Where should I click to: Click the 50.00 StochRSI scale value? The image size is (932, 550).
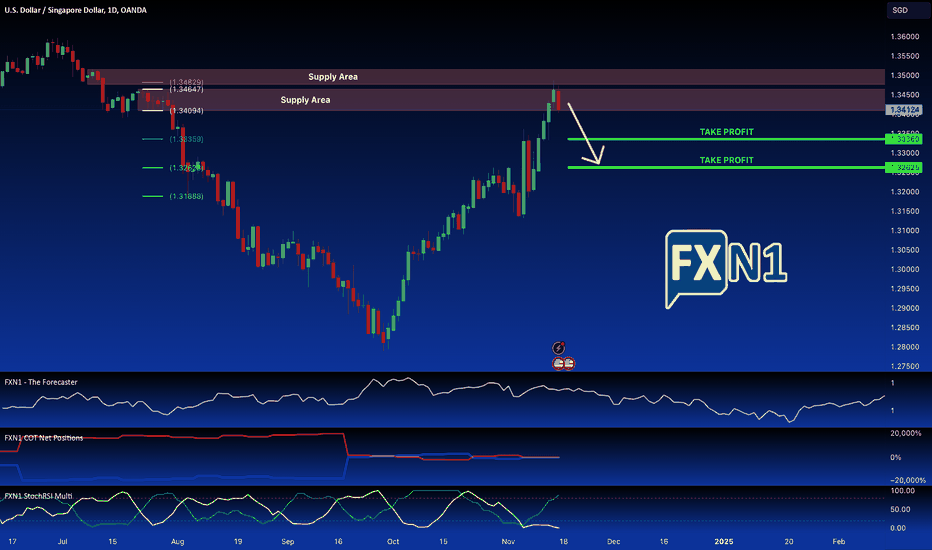click(x=900, y=510)
